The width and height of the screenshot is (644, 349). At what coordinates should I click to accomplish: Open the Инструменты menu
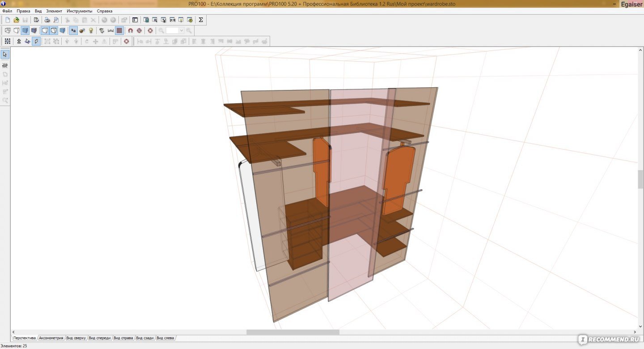80,11
